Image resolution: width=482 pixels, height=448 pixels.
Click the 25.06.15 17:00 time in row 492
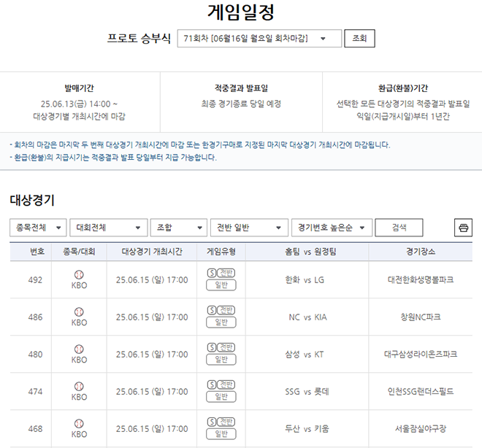pos(152,280)
